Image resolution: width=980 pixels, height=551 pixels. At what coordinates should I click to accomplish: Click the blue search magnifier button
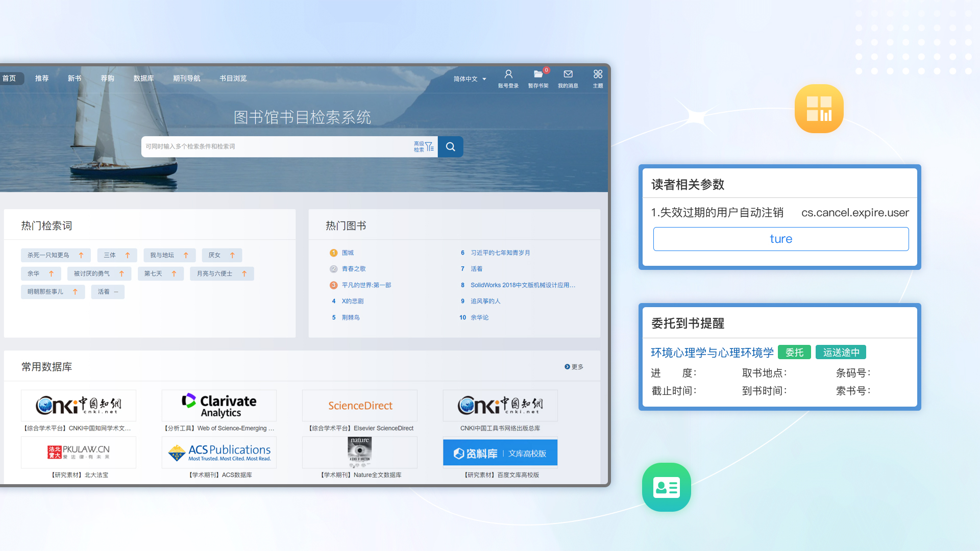pyautogui.click(x=450, y=147)
